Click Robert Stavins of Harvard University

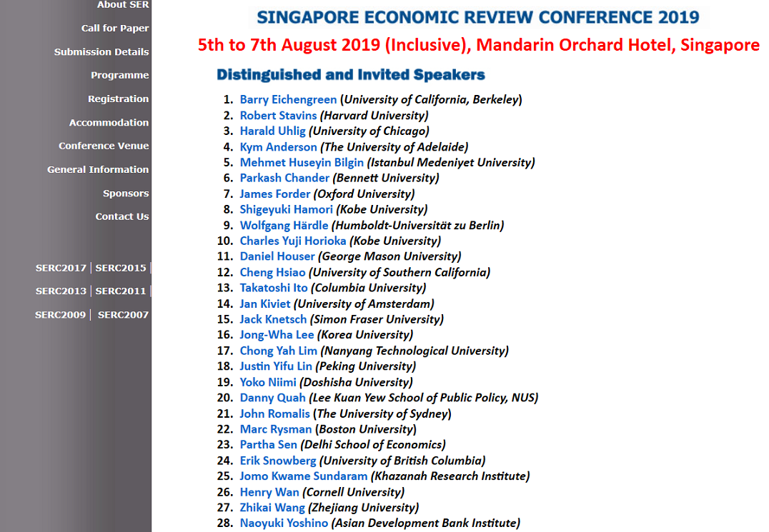(x=278, y=115)
